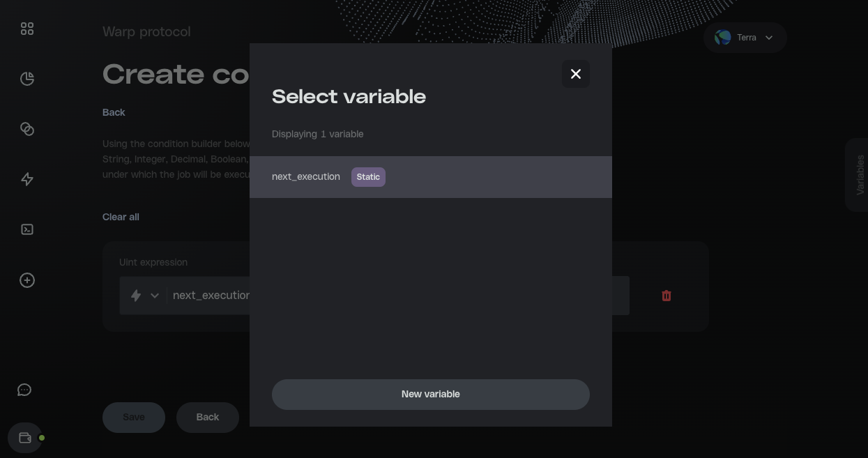
Task: Open the dashboard grid icon in sidebar
Action: click(27, 29)
